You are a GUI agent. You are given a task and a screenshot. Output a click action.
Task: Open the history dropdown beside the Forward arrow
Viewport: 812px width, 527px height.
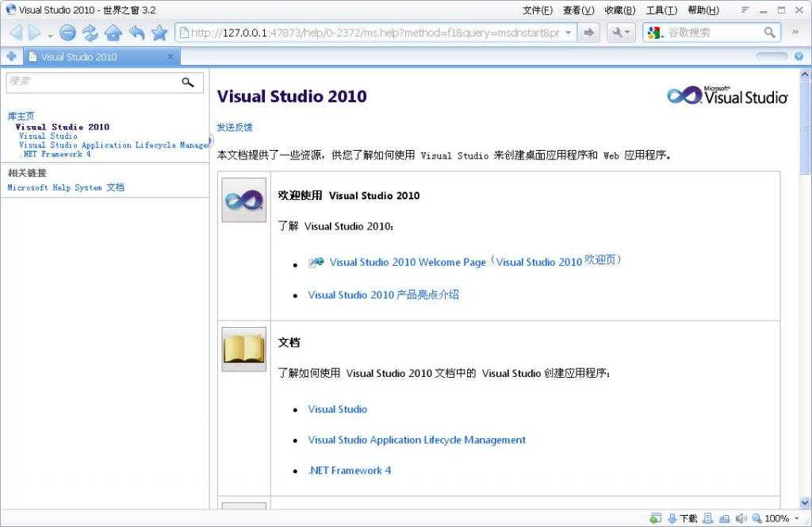50,35
